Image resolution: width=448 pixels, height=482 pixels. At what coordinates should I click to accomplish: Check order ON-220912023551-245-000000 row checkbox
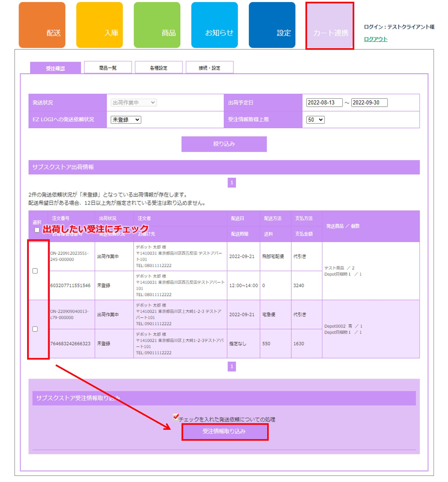[35, 271]
